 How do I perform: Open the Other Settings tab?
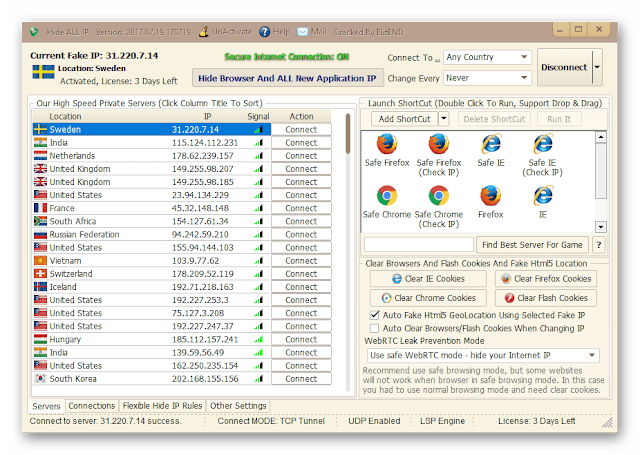point(238,406)
